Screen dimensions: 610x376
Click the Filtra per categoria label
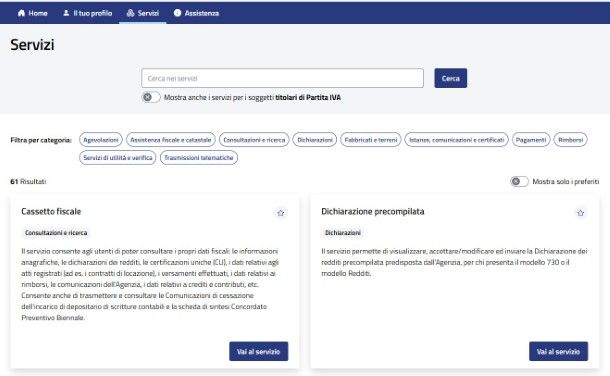click(x=41, y=140)
